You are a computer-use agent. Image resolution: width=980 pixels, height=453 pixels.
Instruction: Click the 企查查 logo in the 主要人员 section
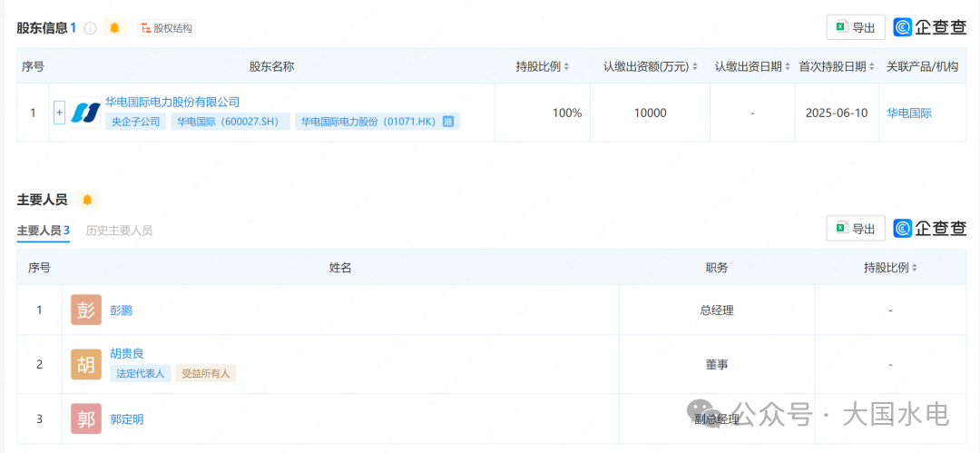pos(929,229)
